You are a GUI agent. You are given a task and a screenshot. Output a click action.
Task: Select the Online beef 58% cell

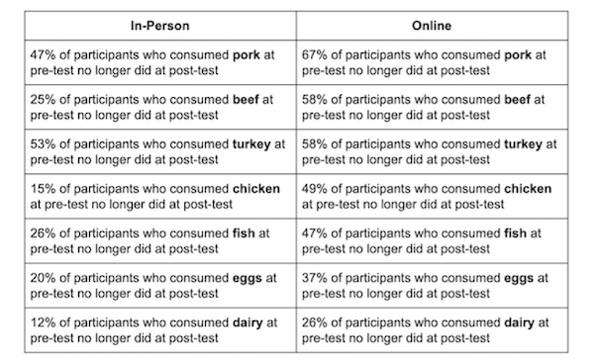click(432, 107)
